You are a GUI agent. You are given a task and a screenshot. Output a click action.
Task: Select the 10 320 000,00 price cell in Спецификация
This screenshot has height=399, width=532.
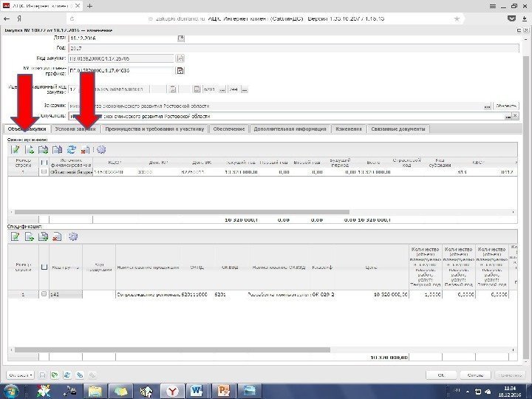click(x=372, y=295)
